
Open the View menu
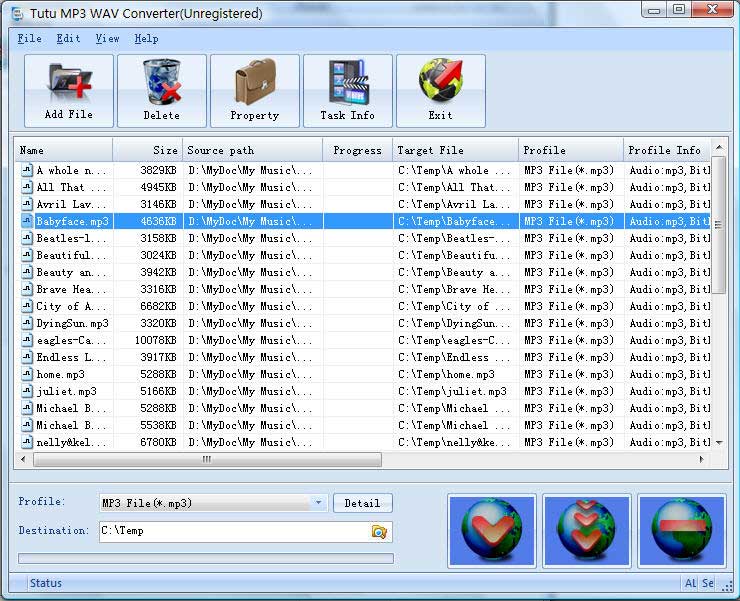(x=108, y=39)
